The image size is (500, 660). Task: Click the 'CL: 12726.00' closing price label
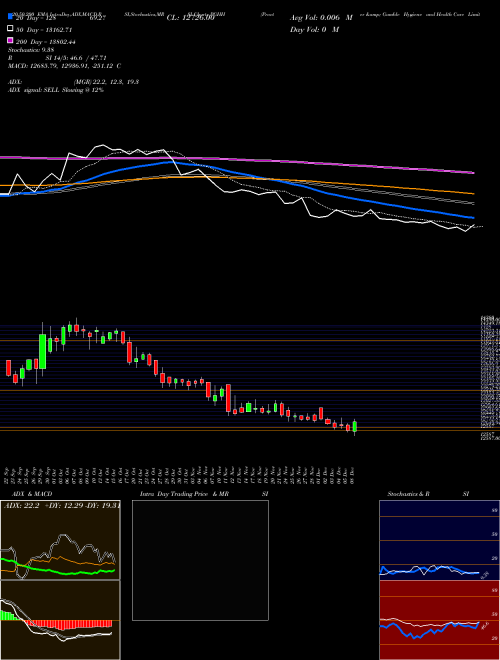[191, 18]
